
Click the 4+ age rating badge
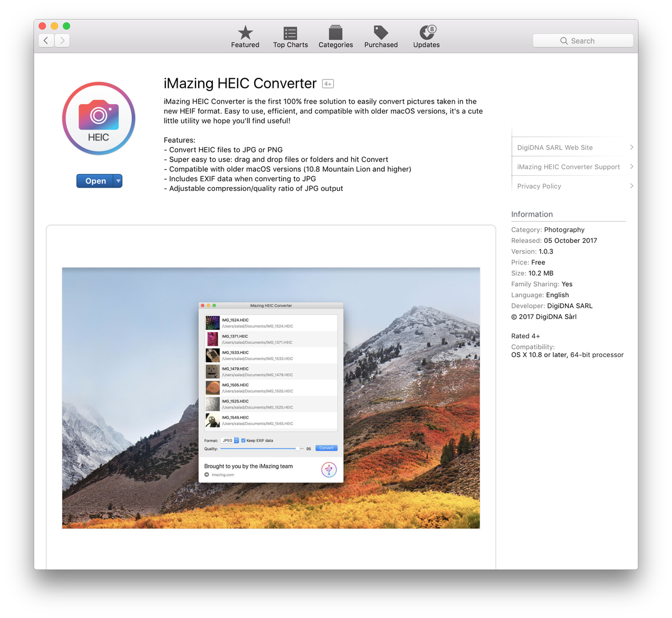point(328,84)
